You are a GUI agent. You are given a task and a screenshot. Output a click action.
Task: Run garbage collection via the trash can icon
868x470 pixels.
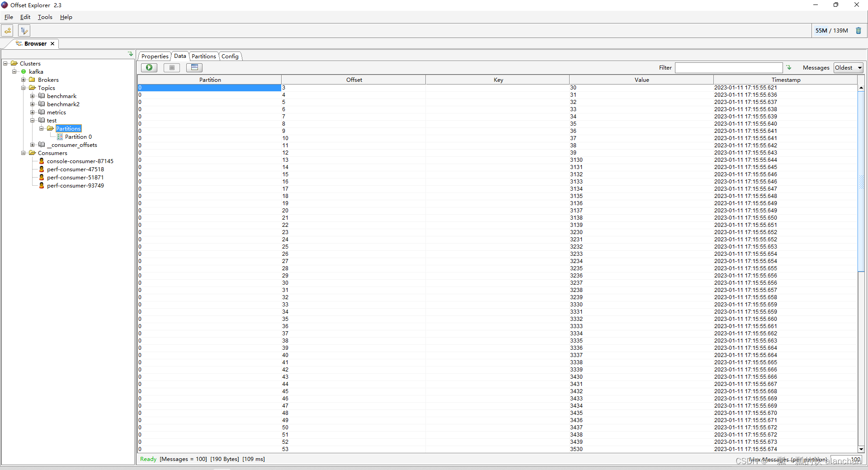pos(859,31)
